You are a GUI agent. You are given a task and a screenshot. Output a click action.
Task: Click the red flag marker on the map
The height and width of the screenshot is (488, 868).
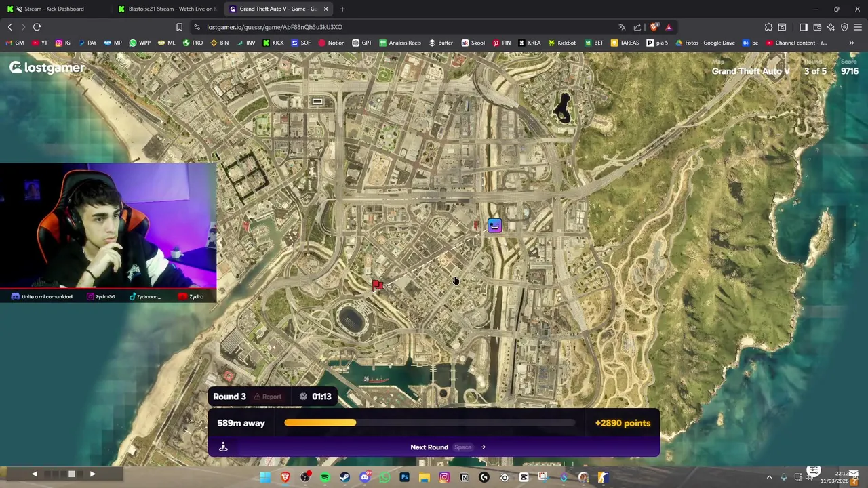378,286
